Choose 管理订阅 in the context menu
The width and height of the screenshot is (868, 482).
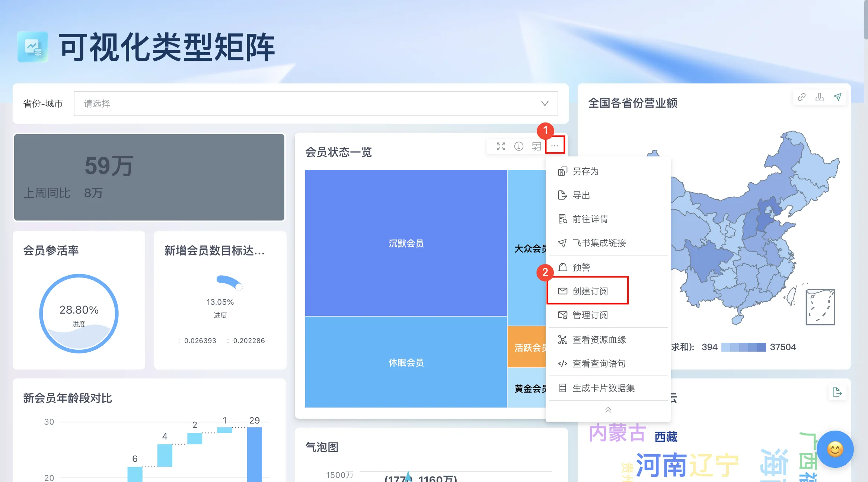click(x=590, y=315)
